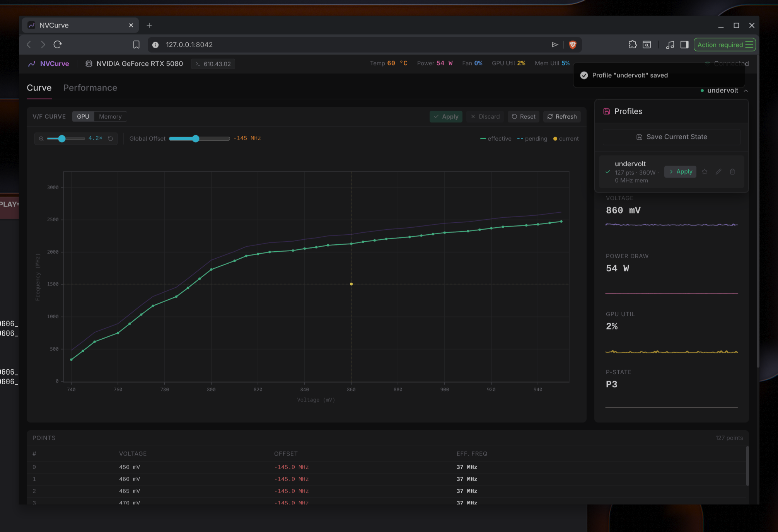Switch to the Performance tab
The image size is (778, 532).
coord(90,88)
